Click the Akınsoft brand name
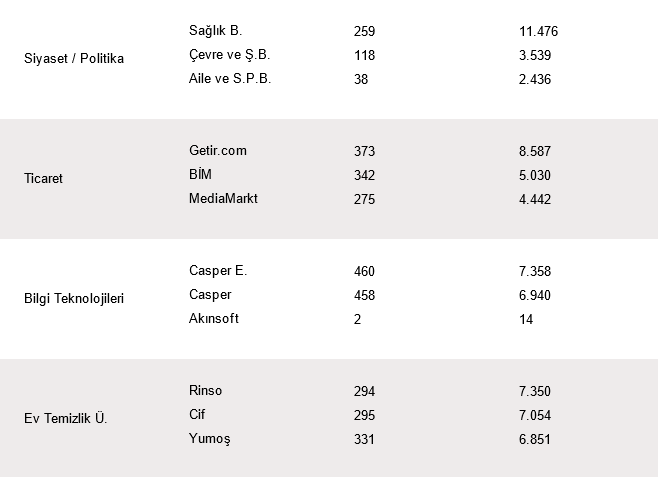 tap(213, 318)
